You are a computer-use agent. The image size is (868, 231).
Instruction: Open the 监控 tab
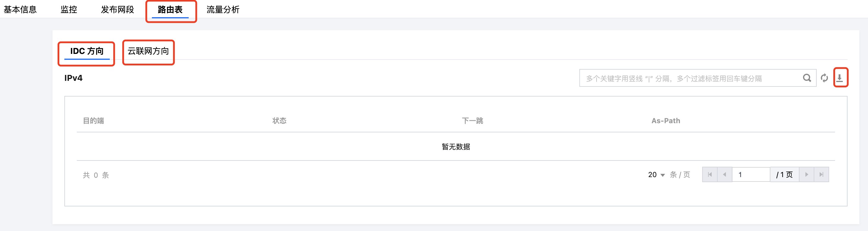[69, 9]
